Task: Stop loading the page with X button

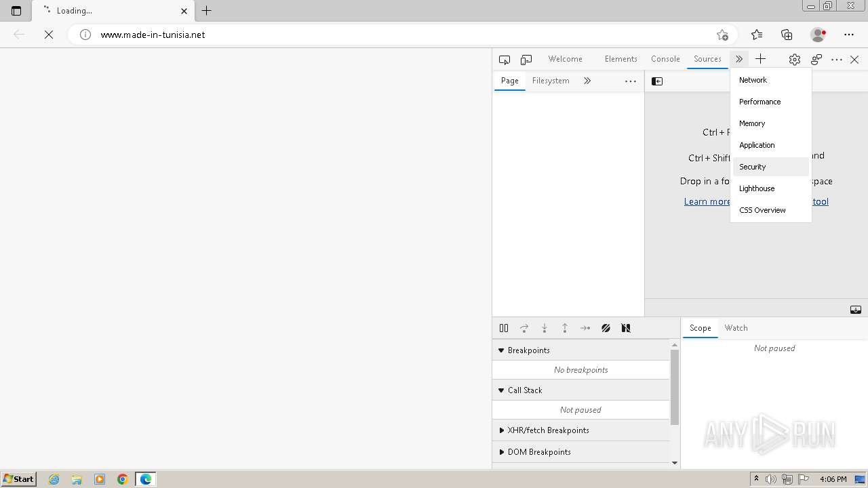Action: (x=49, y=35)
